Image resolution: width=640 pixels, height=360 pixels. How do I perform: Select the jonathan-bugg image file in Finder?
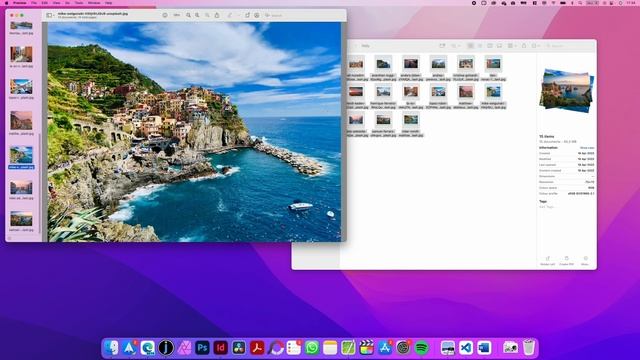[x=383, y=68]
